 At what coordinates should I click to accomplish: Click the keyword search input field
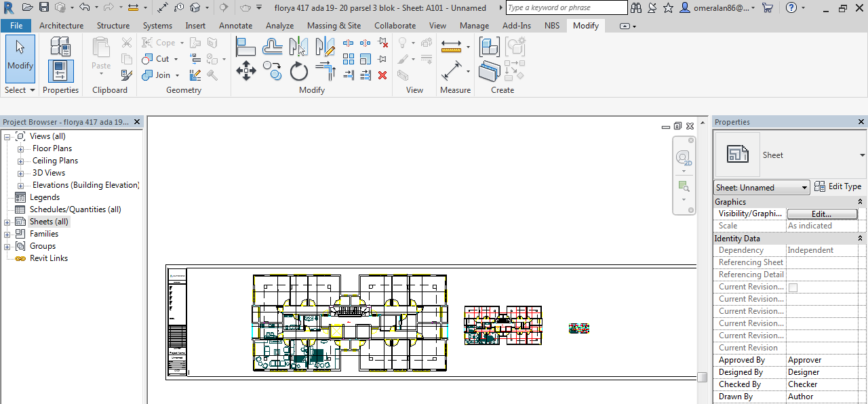[566, 7]
